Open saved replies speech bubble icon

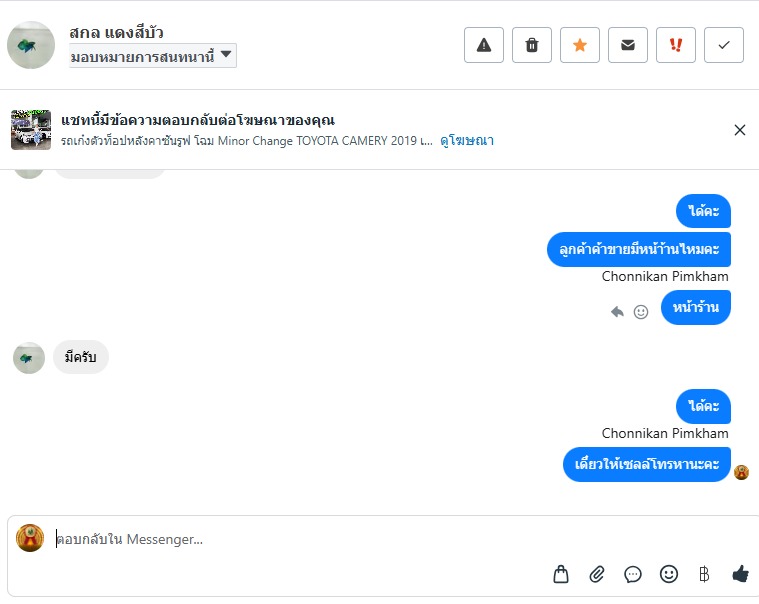(x=633, y=574)
